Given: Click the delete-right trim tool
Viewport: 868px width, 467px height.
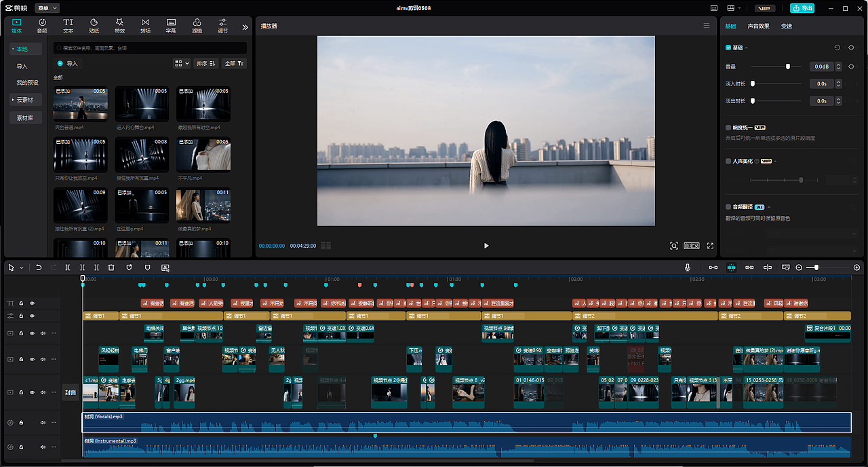Looking at the screenshot, I should pyautogui.click(x=96, y=267).
